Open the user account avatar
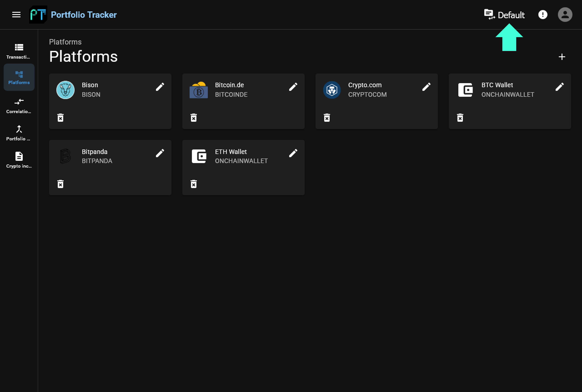The height and width of the screenshot is (392, 582). [x=565, y=15]
